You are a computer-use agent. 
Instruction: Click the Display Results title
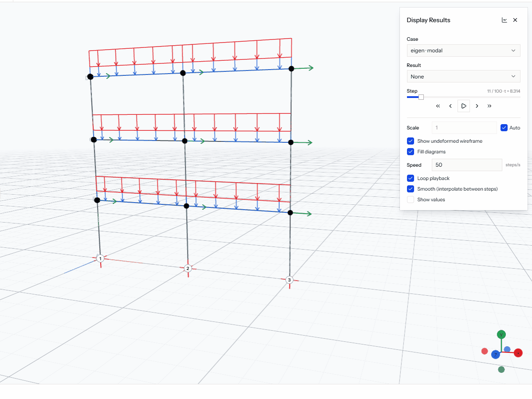pos(428,20)
